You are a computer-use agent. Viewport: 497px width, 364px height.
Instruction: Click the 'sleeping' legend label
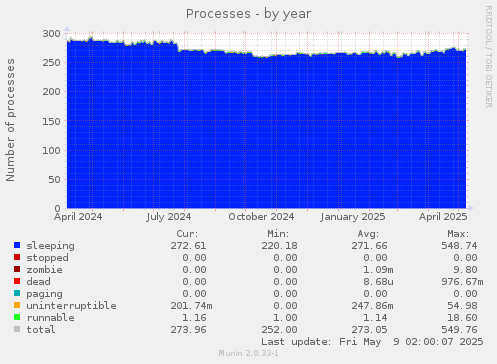(x=50, y=246)
